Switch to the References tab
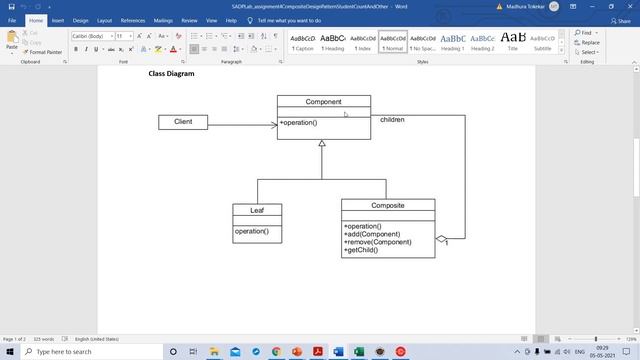 133,20
